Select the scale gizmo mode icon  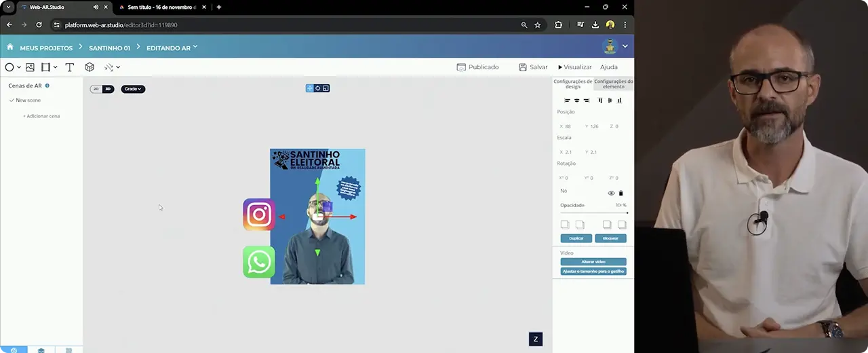pyautogui.click(x=325, y=88)
